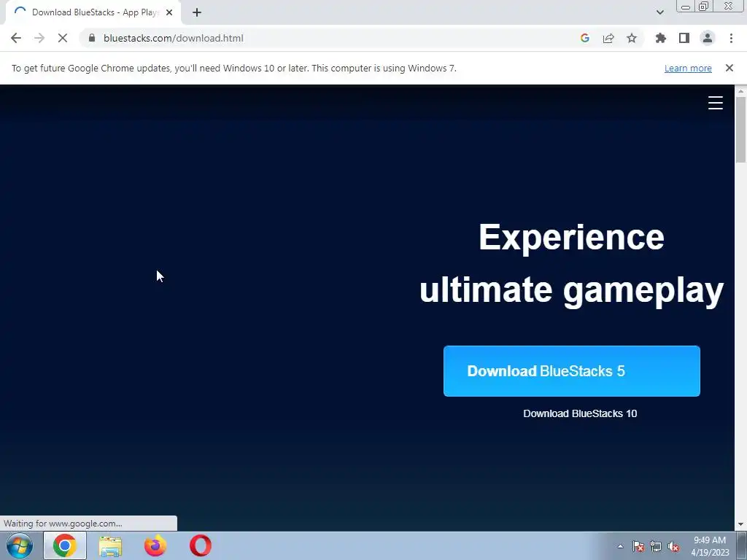
Task: Select the Download BlueStacks tab
Action: (x=93, y=12)
